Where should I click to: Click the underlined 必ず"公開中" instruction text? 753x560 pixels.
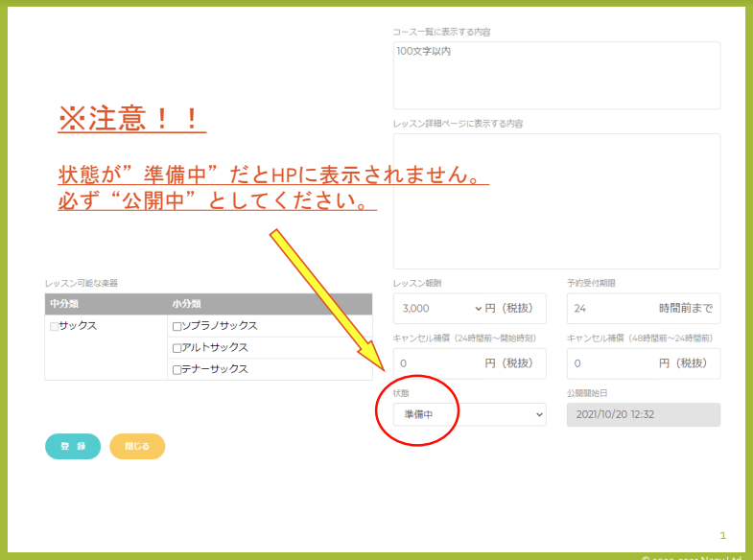217,201
